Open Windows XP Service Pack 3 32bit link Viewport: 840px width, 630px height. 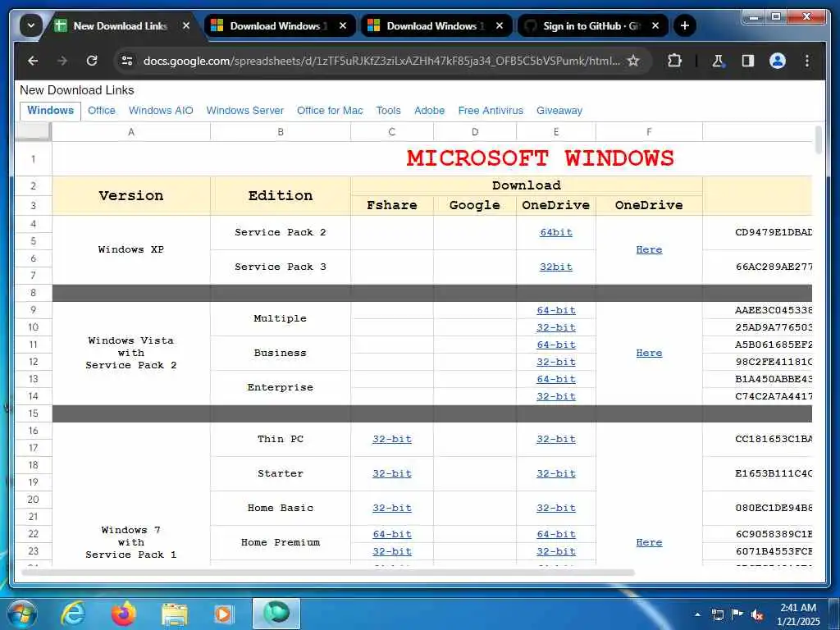pyautogui.click(x=556, y=267)
